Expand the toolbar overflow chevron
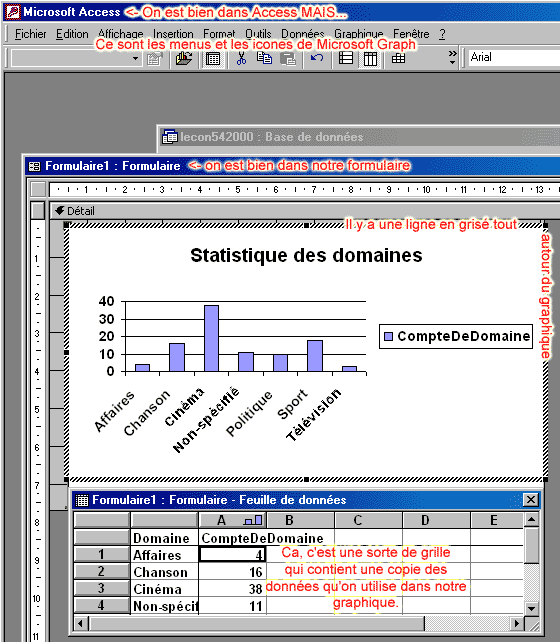 click(x=452, y=58)
